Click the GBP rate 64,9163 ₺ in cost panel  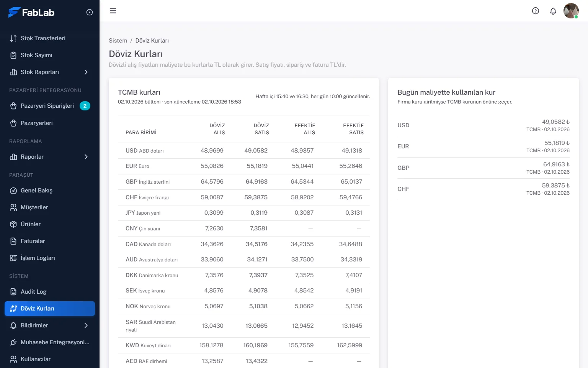coord(556,164)
